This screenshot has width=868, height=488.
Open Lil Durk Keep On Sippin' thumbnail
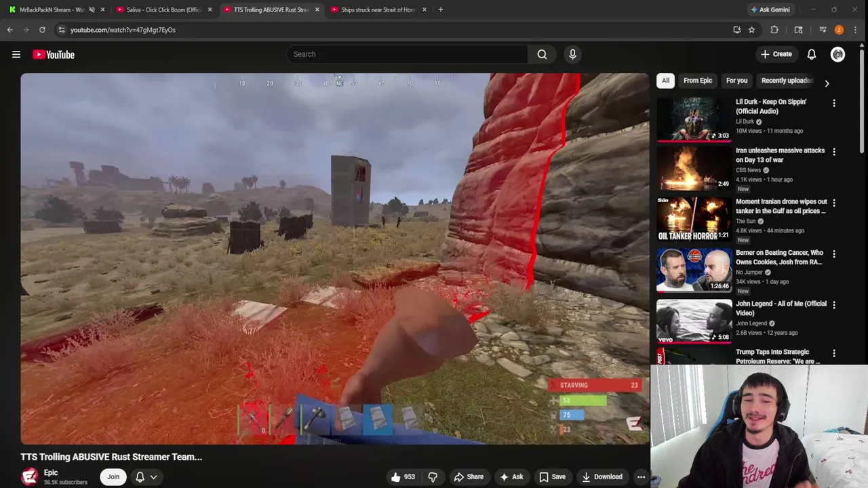(694, 119)
